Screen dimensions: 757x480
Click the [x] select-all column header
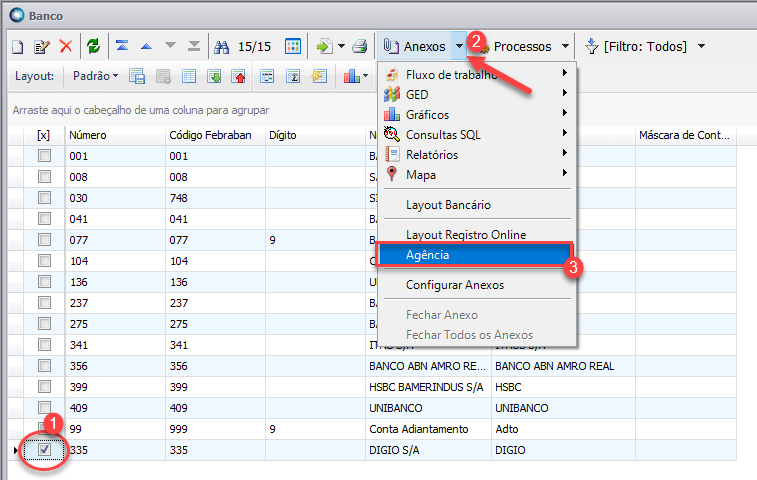pyautogui.click(x=44, y=135)
